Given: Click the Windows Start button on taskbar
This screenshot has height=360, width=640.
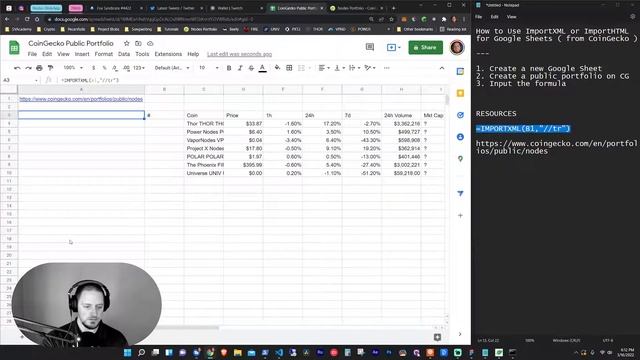Looking at the screenshot, I should [x=127, y=352].
